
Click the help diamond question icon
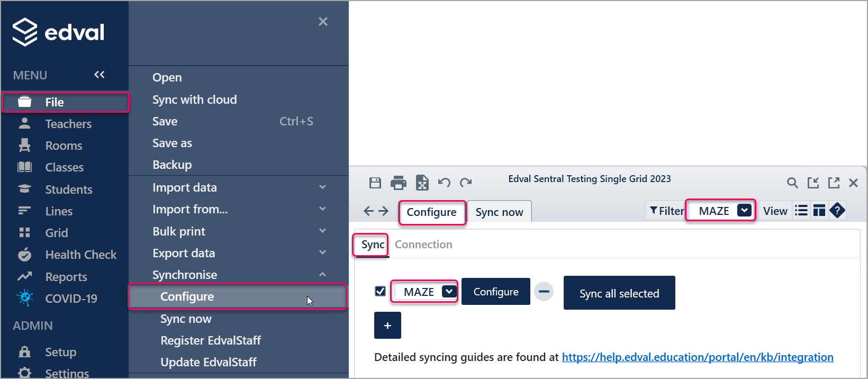pos(837,211)
